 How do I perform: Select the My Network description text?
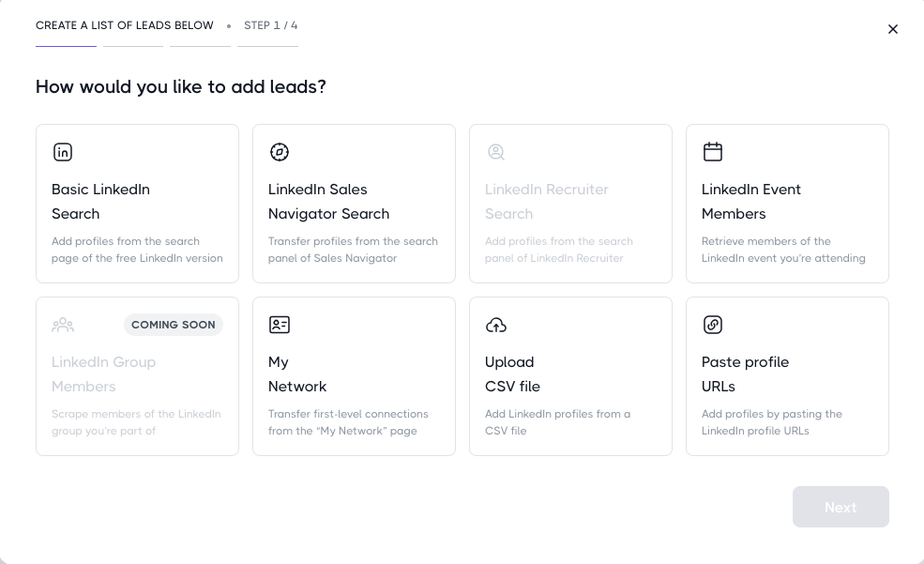(348, 422)
